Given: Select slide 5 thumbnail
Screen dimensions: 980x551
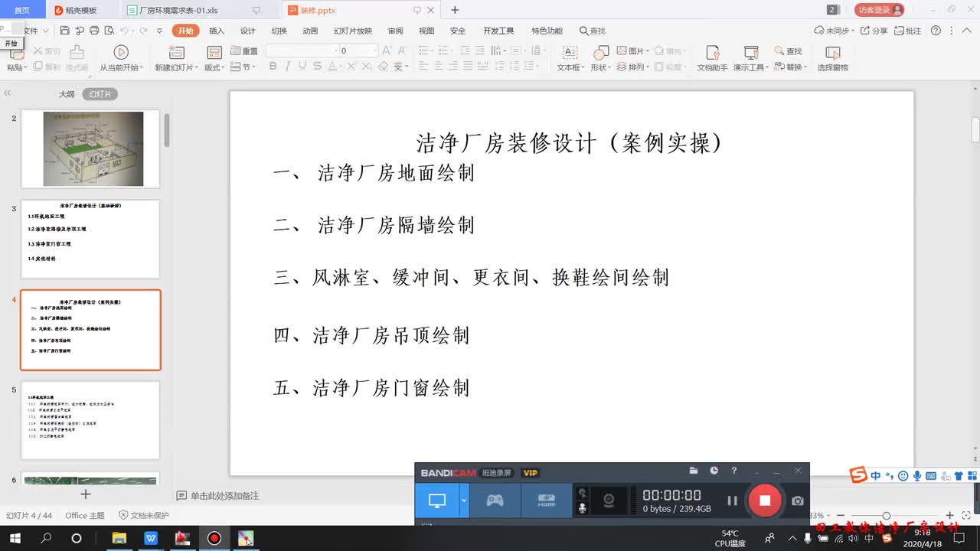Looking at the screenshot, I should point(90,420).
